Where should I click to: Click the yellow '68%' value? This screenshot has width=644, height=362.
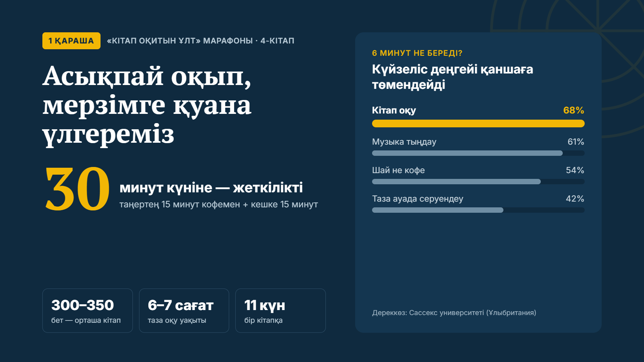pos(574,110)
